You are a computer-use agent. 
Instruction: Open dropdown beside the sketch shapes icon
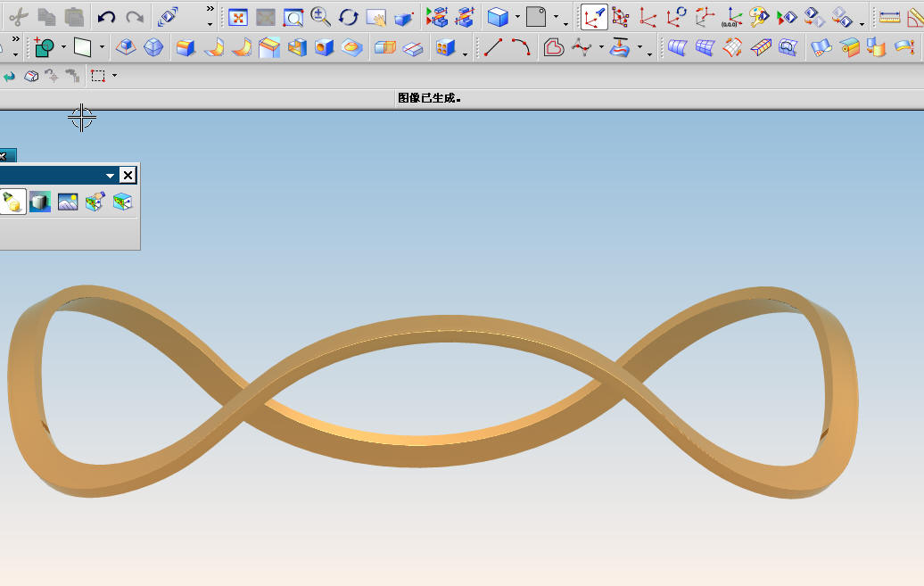tap(63, 46)
